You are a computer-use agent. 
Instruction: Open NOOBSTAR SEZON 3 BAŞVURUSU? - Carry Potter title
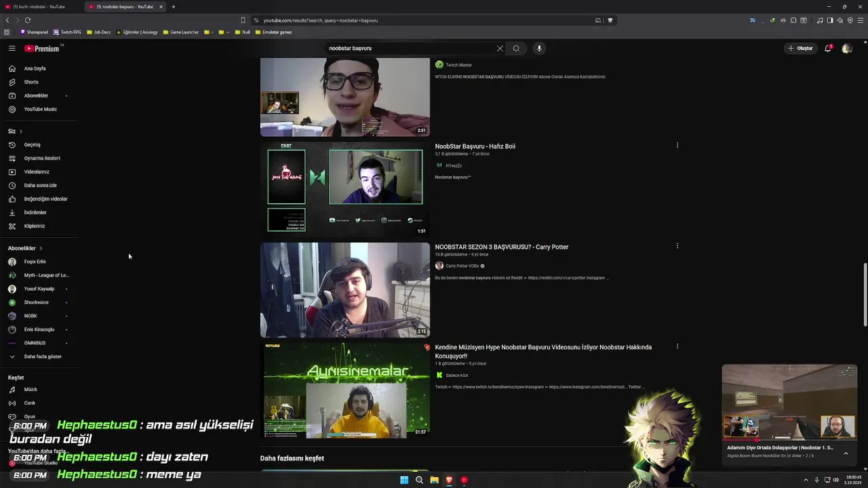coord(501,247)
